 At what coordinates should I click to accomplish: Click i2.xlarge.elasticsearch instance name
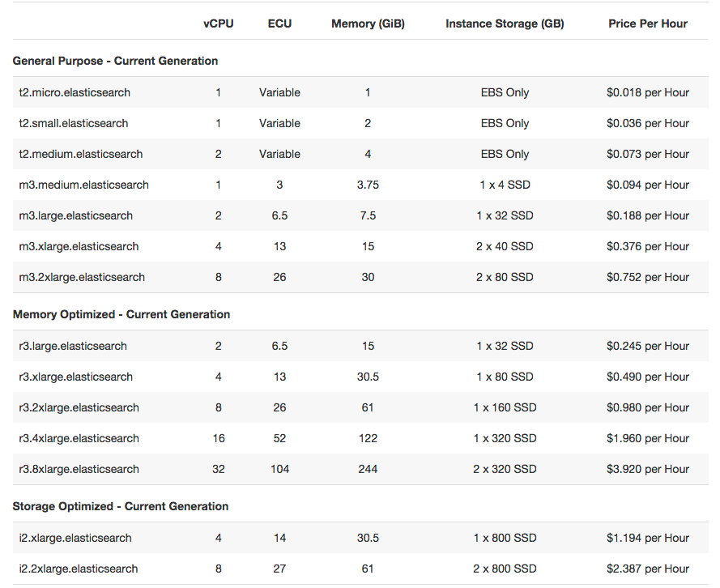click(x=75, y=538)
